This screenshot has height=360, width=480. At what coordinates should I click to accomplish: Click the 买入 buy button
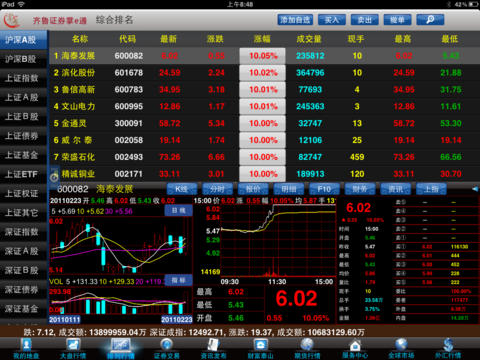click(332, 20)
